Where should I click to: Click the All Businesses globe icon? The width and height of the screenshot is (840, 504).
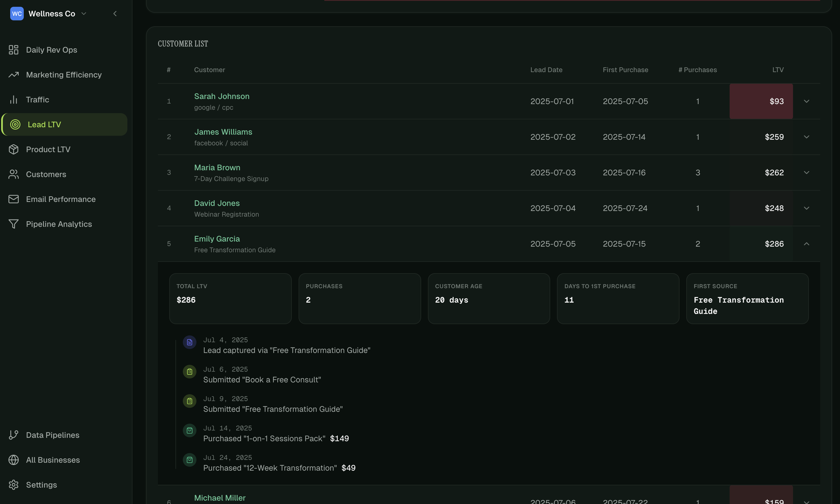point(14,460)
